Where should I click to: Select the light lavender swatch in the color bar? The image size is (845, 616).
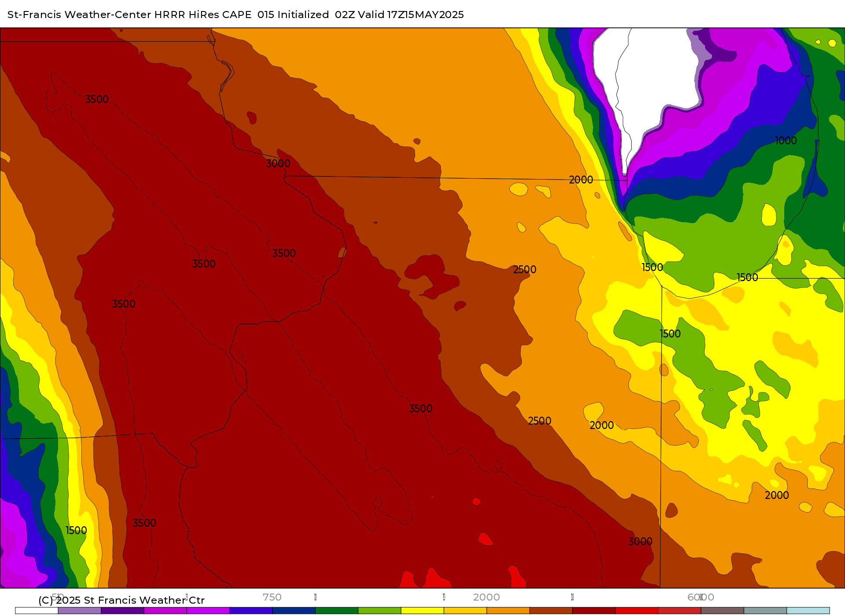click(x=80, y=611)
